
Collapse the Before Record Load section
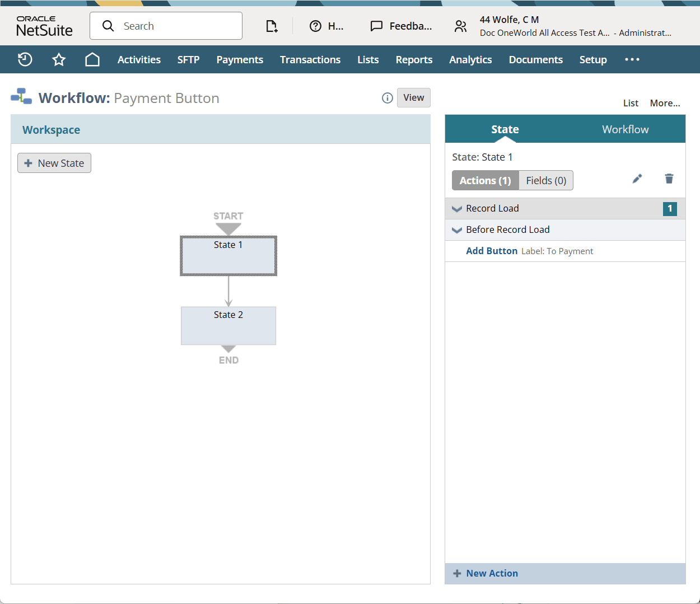(x=457, y=230)
